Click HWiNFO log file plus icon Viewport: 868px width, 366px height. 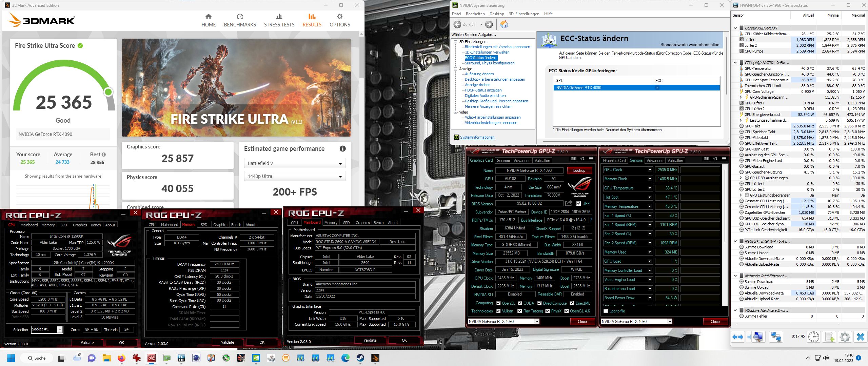click(x=829, y=337)
